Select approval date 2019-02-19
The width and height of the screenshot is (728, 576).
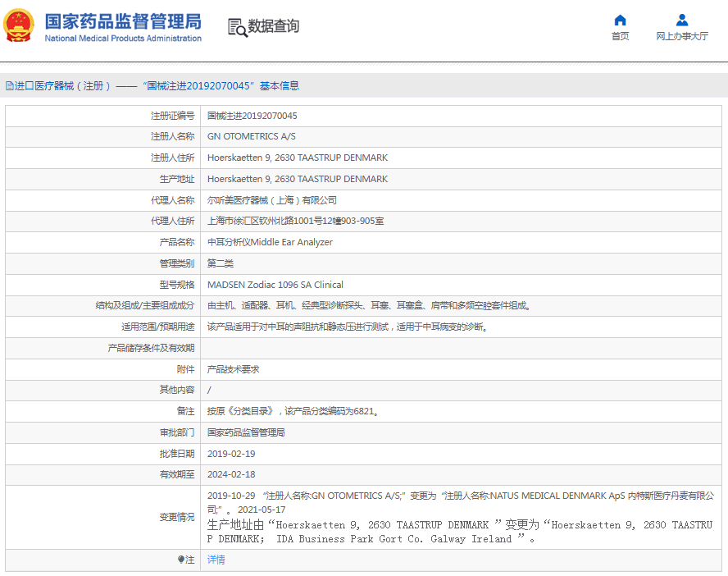(x=231, y=454)
